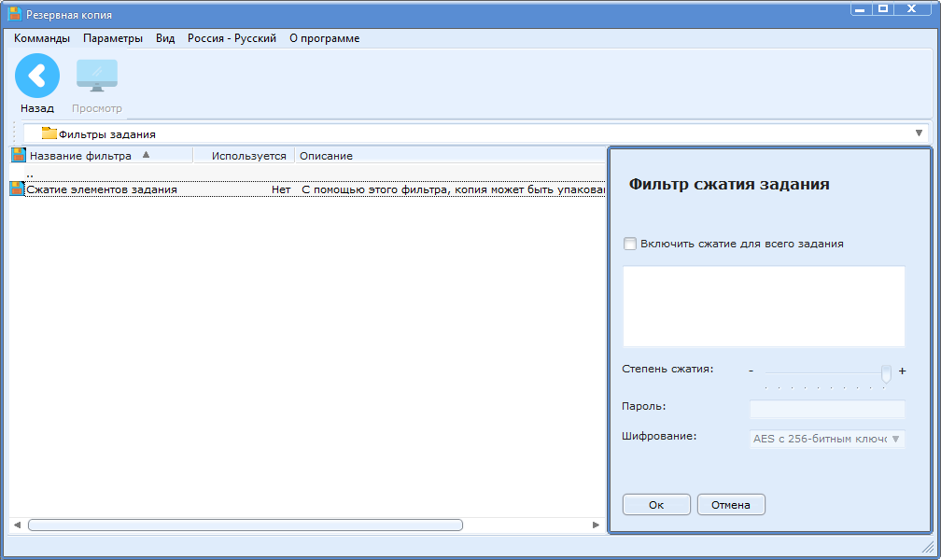
Task: Open the Россия - Русский language menu
Action: tap(232, 38)
